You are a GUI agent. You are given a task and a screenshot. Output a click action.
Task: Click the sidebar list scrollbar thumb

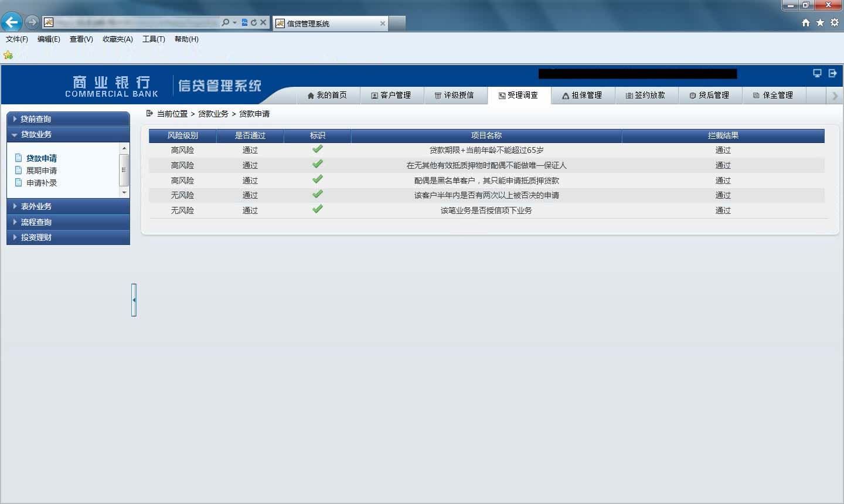(x=124, y=170)
